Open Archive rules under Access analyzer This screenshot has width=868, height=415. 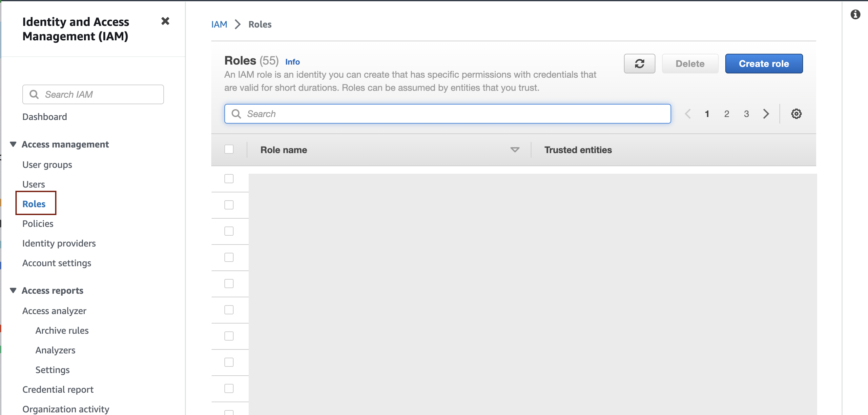(62, 330)
